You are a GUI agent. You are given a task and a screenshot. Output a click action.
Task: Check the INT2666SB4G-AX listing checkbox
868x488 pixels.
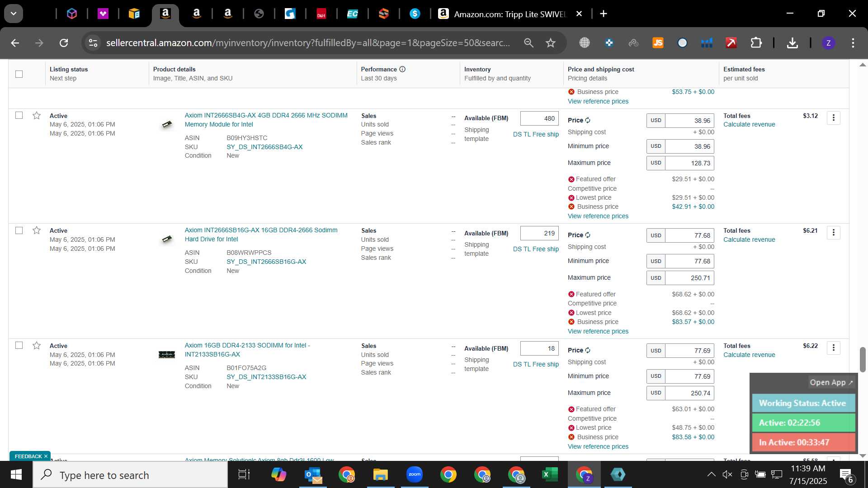[19, 116]
